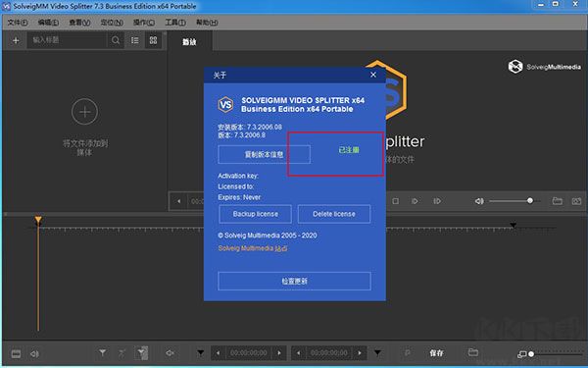Click the stop playback button
This screenshot has width=588, height=368.
395,201
